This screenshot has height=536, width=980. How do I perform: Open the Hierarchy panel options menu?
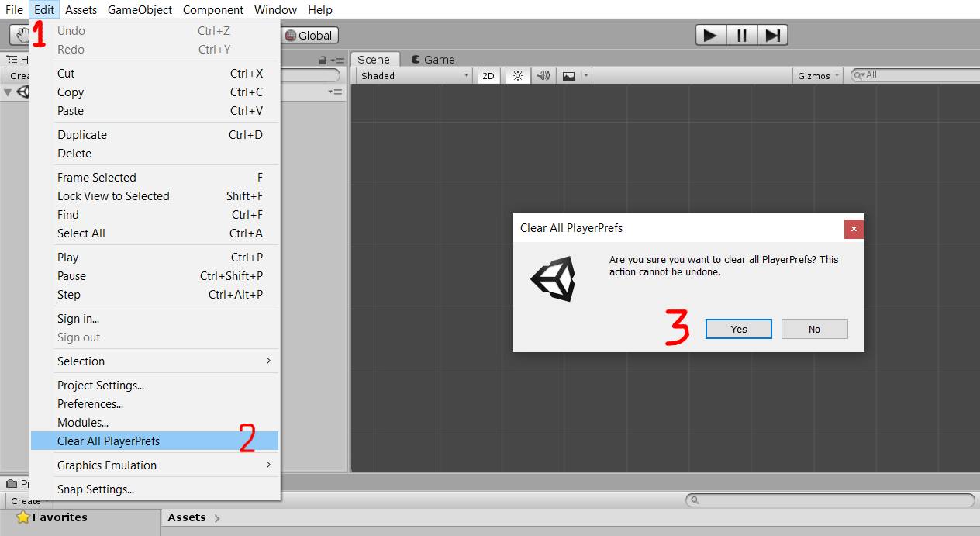336,60
